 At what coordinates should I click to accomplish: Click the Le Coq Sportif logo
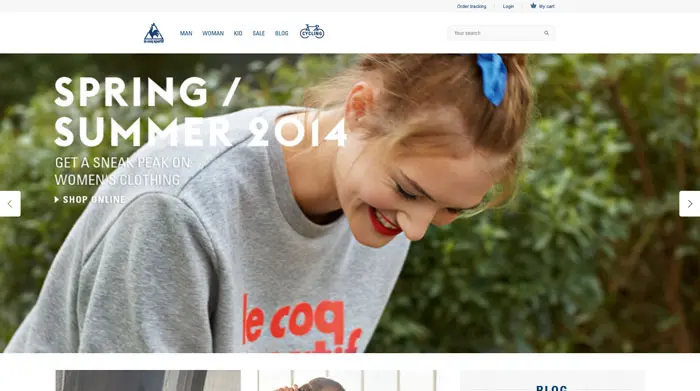point(154,33)
